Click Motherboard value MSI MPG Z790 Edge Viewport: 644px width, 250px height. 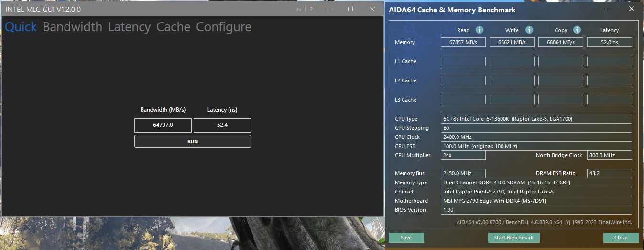coord(536,201)
